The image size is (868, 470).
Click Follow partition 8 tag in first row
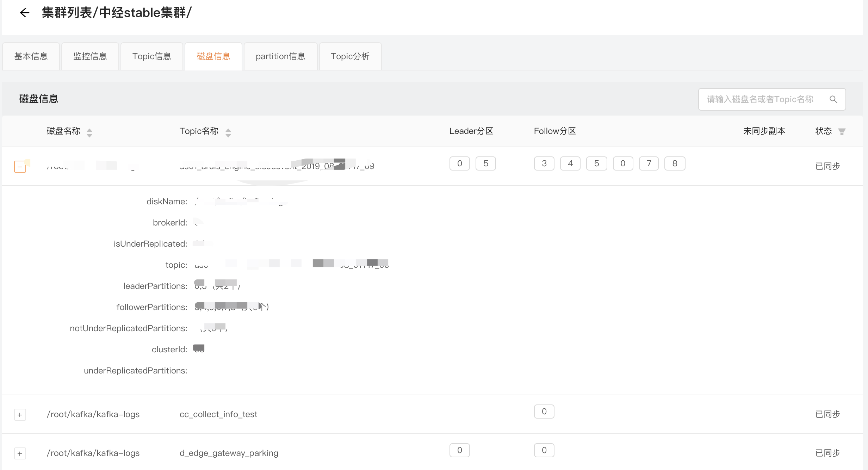(x=675, y=163)
